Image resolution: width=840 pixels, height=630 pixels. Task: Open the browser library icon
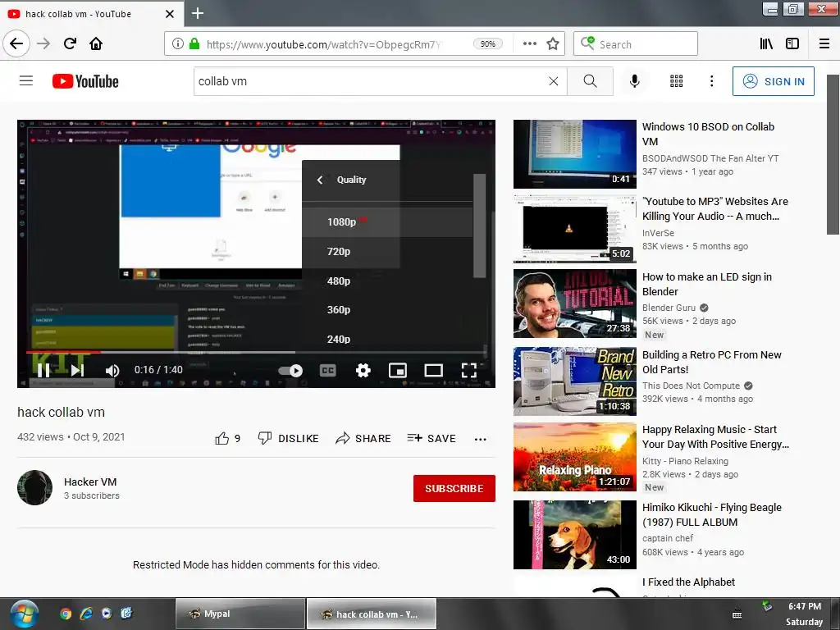[766, 44]
